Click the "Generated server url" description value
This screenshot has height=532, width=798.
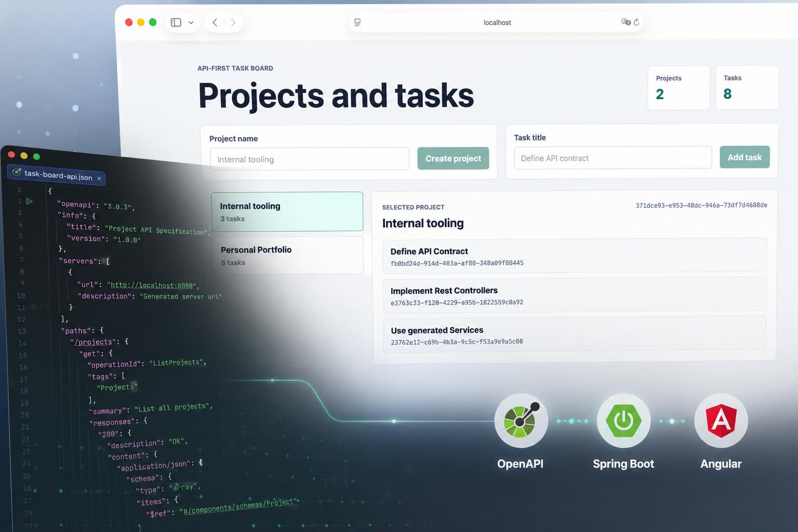coord(181,297)
